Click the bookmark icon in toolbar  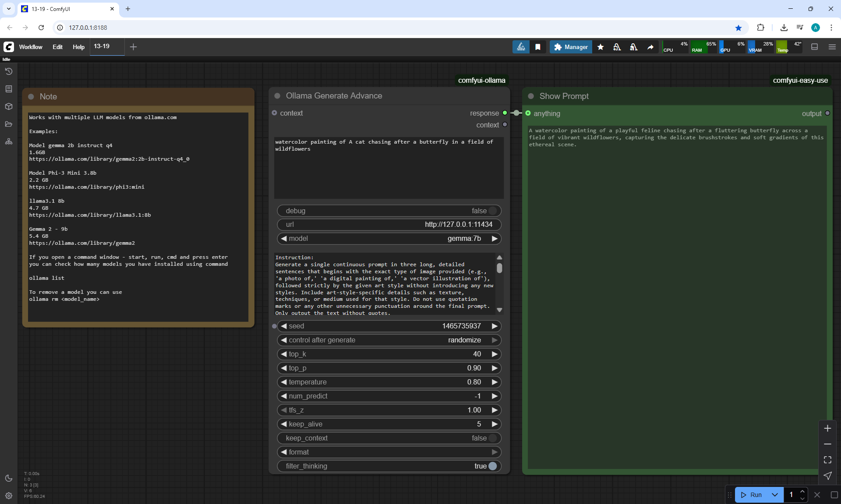(x=538, y=47)
